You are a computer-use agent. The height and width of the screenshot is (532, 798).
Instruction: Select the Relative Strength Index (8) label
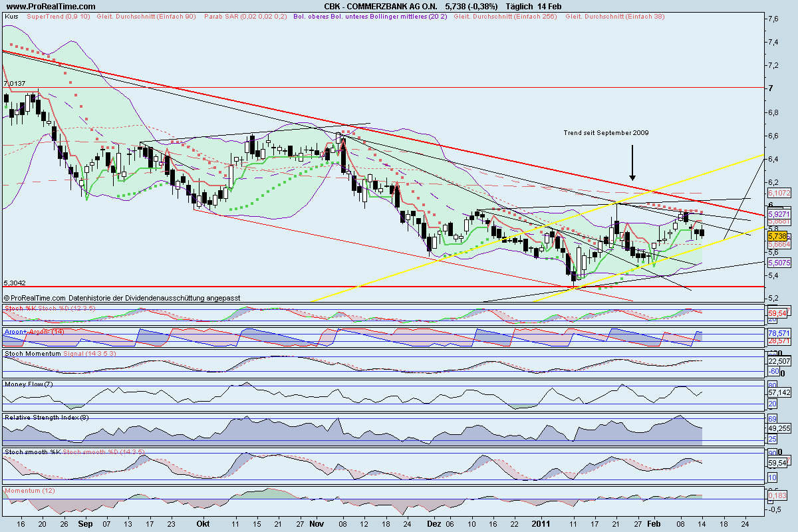tap(46, 418)
